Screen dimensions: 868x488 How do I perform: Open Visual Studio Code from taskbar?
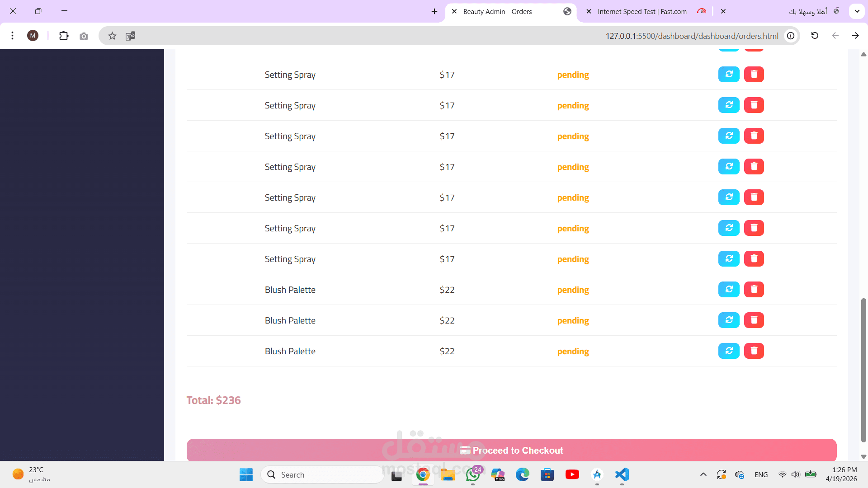click(x=622, y=474)
